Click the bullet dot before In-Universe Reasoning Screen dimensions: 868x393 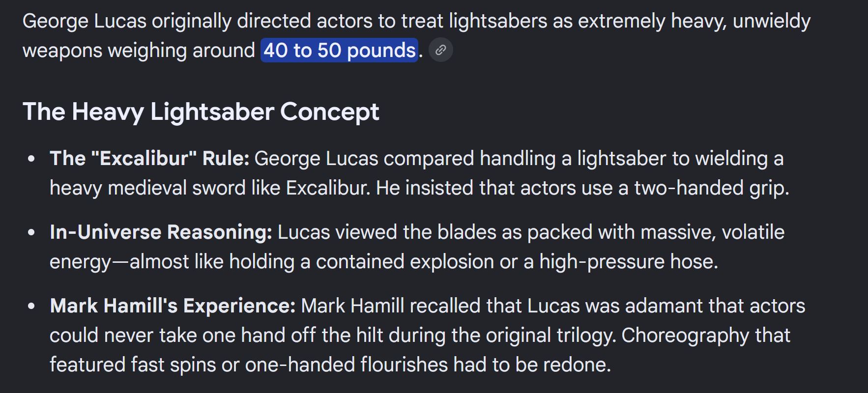point(32,233)
